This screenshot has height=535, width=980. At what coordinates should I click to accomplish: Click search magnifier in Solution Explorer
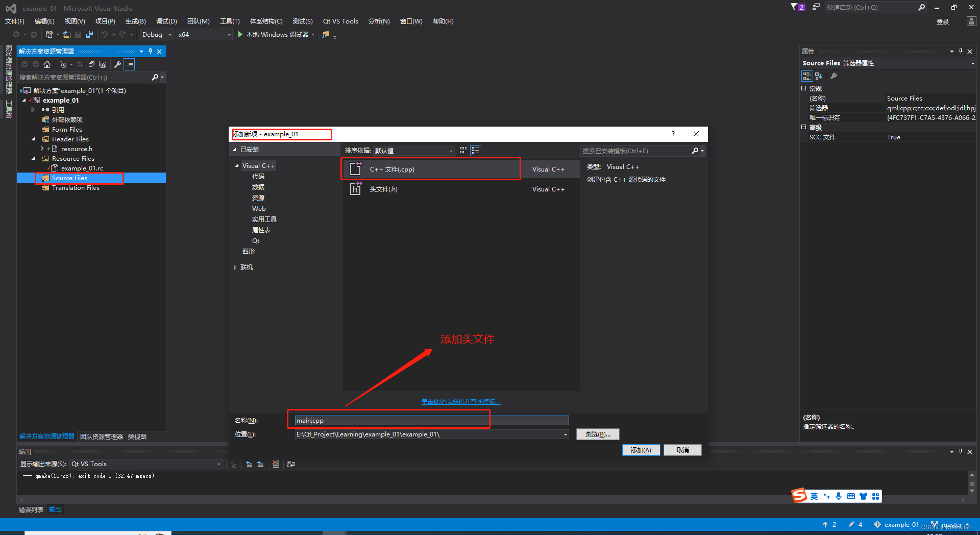tap(155, 78)
